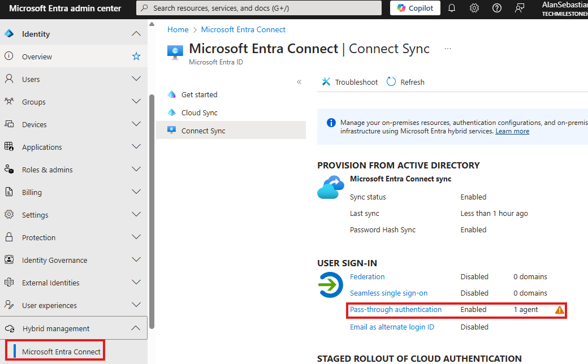This screenshot has width=588, height=364.
Task: Click the Billing document icon
Action: click(x=9, y=192)
